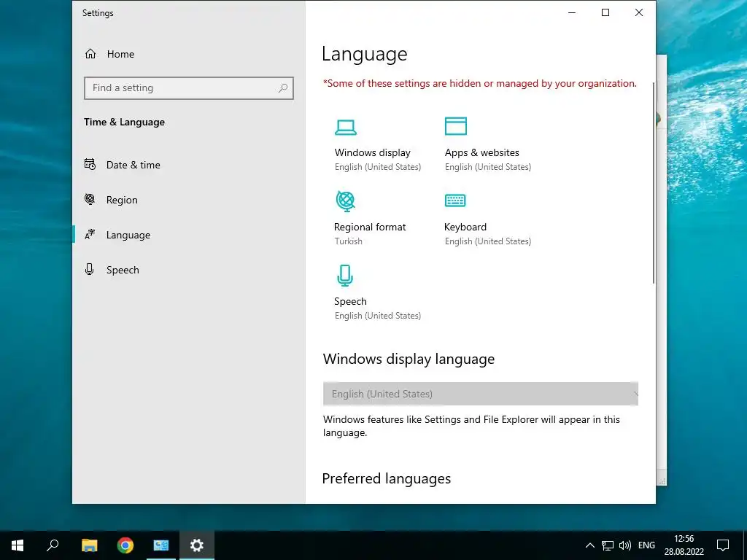Click the Settings gear on taskbar
This screenshot has width=747, height=560.
(x=197, y=545)
